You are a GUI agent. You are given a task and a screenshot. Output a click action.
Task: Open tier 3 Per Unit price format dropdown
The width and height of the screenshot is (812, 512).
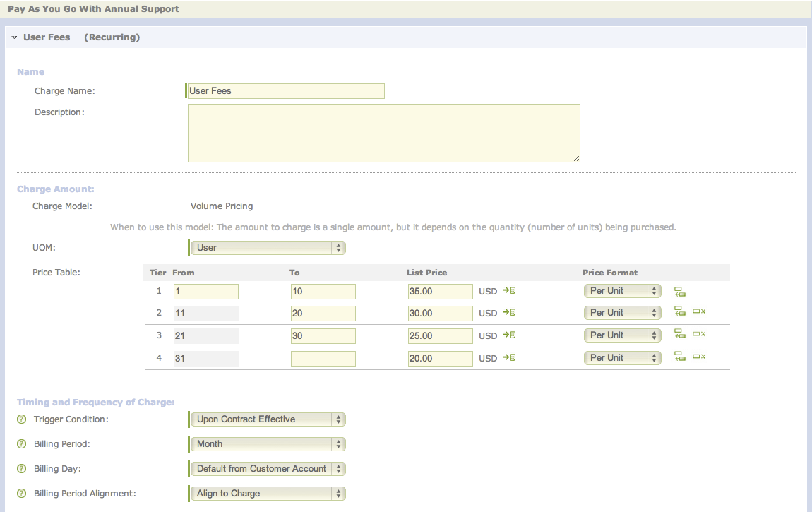pos(623,335)
